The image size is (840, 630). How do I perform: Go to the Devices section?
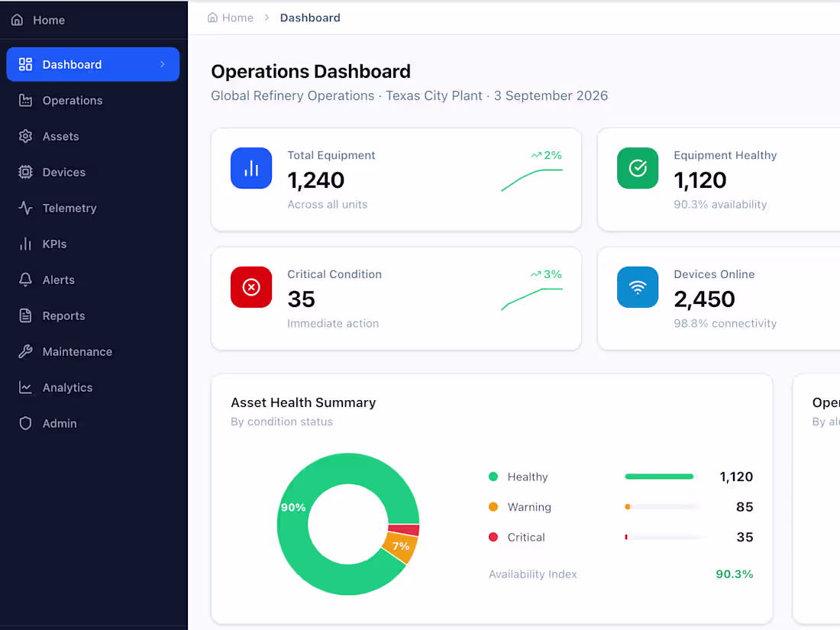[92, 172]
